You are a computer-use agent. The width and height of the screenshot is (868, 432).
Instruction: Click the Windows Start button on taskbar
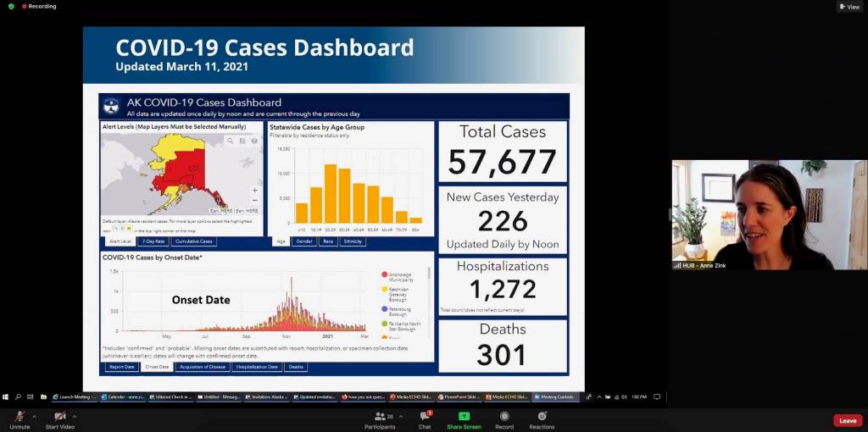pyautogui.click(x=5, y=396)
